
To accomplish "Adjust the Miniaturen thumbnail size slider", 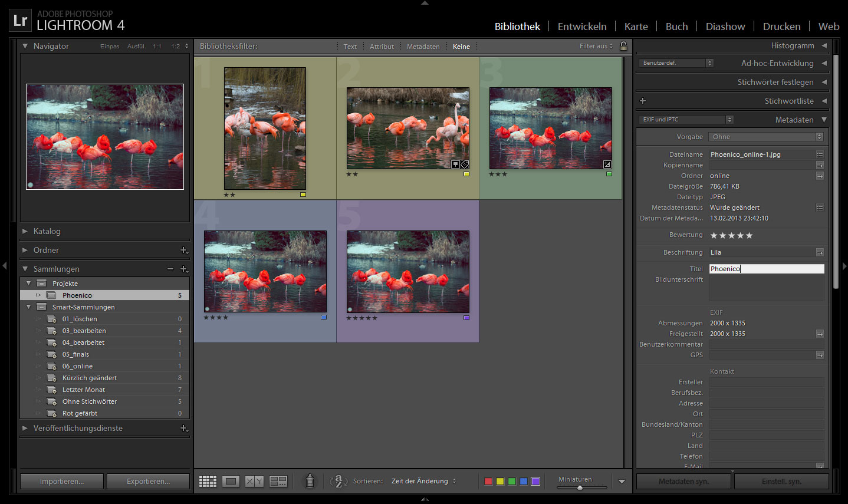I will (580, 487).
